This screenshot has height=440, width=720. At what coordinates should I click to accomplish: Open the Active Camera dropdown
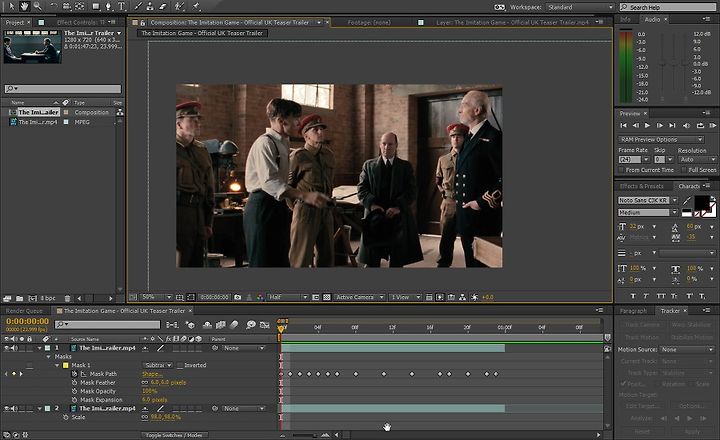[360, 297]
